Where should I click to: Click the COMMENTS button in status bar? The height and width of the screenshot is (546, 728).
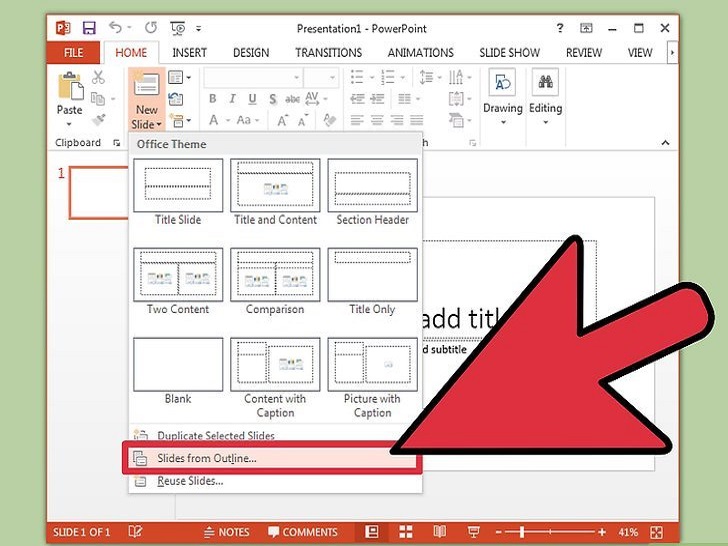coord(303,532)
